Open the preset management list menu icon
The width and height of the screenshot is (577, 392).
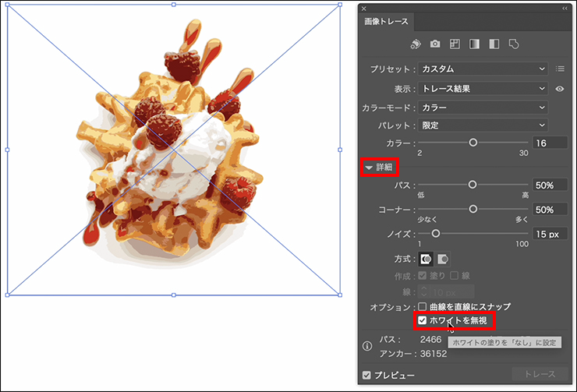[560, 69]
